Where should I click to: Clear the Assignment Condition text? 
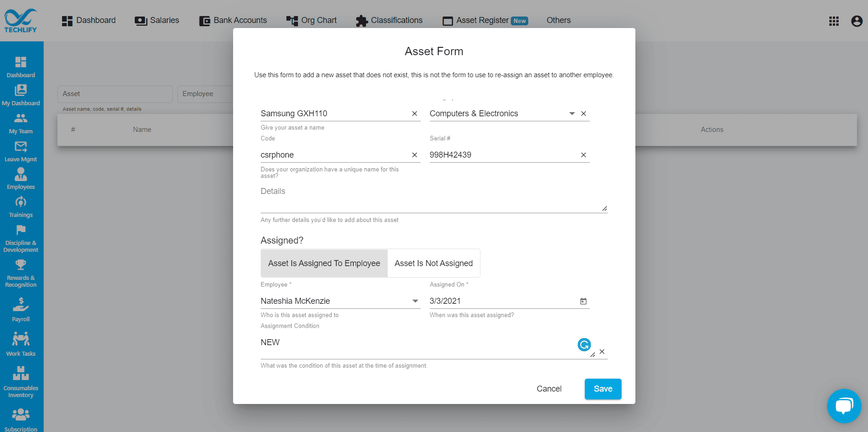(x=602, y=352)
